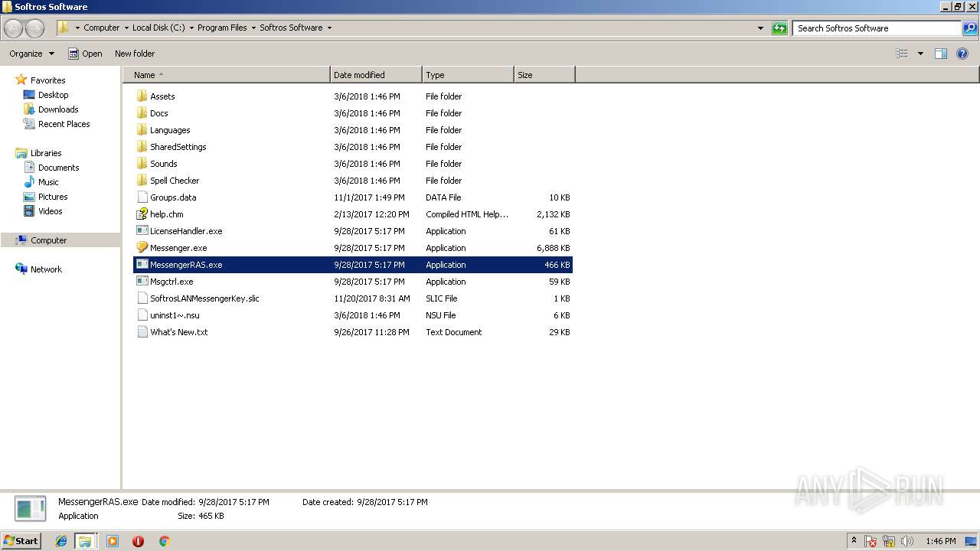The height and width of the screenshot is (551, 980).
Task: Click the taskbar clock showing 1:46 PM
Action: (x=940, y=541)
